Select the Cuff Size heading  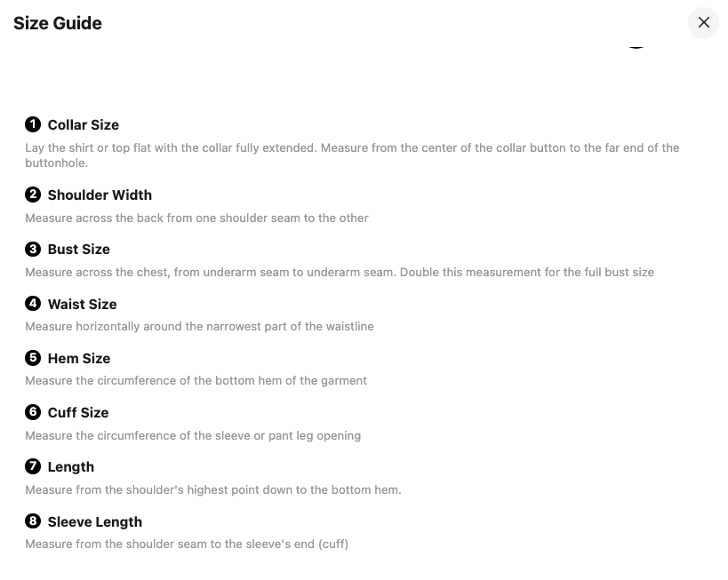[78, 413]
